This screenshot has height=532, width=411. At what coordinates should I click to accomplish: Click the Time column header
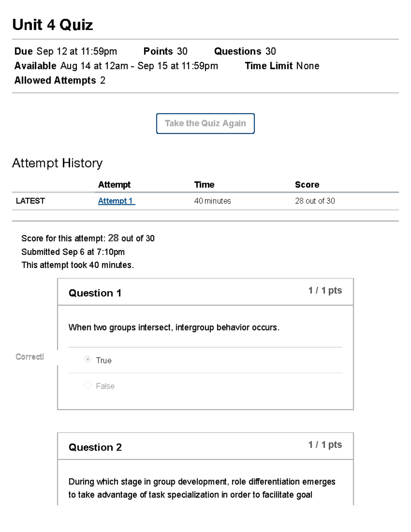204,185
